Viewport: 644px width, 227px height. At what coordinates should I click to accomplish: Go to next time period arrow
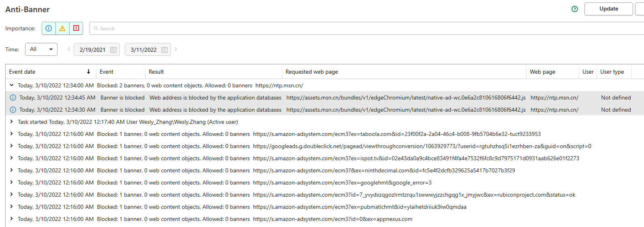point(176,49)
